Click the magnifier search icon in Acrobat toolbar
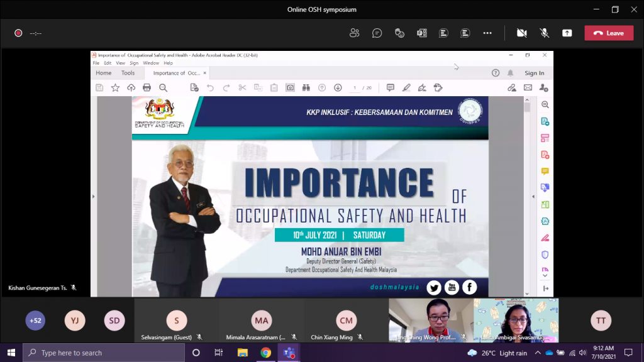Screen dimensions: 644x362 [163, 87]
